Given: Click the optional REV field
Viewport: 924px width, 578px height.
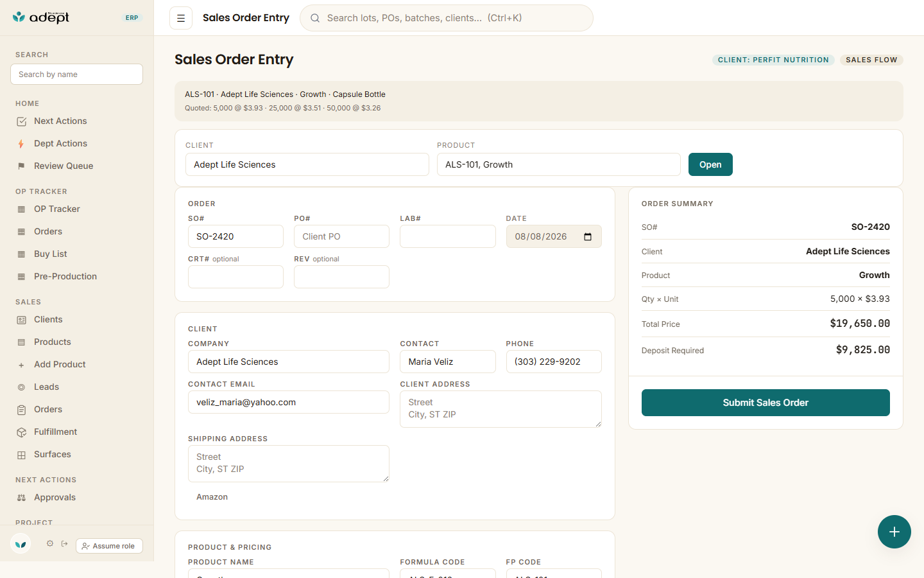Looking at the screenshot, I should coord(341,277).
